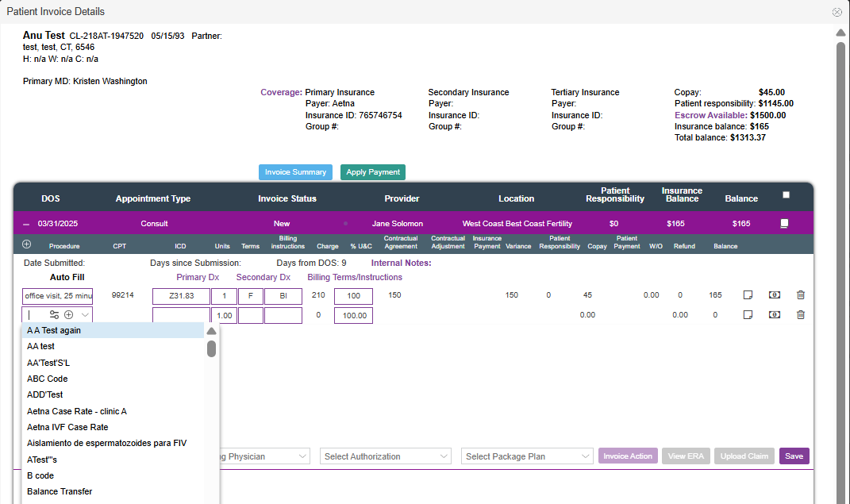Click the procedure list scrollbar thumb

click(211, 349)
